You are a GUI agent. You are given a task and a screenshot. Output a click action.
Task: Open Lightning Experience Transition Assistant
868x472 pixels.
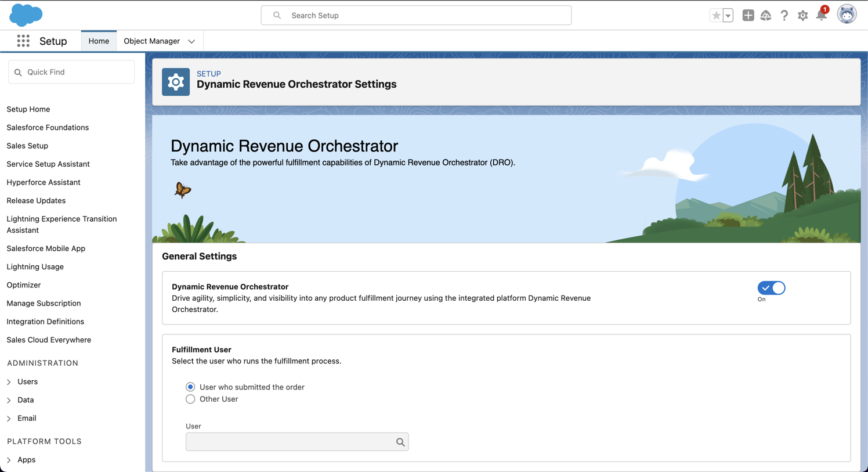pyautogui.click(x=62, y=224)
